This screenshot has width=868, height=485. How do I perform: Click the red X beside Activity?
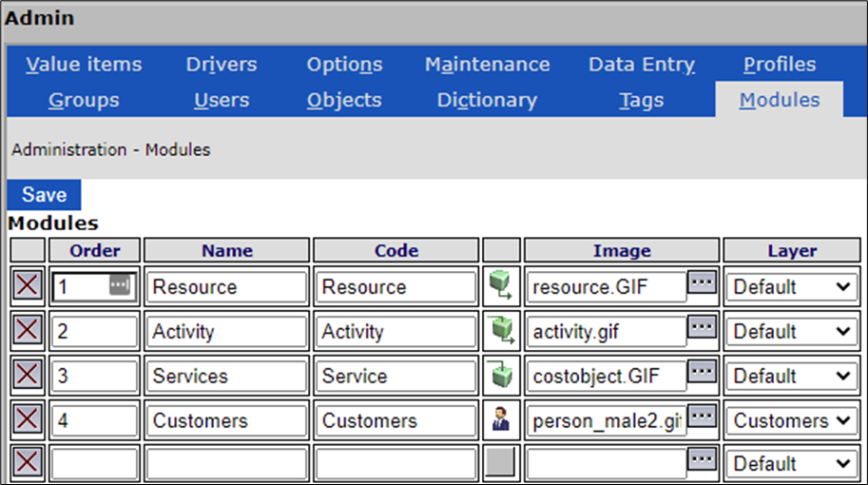tap(28, 331)
